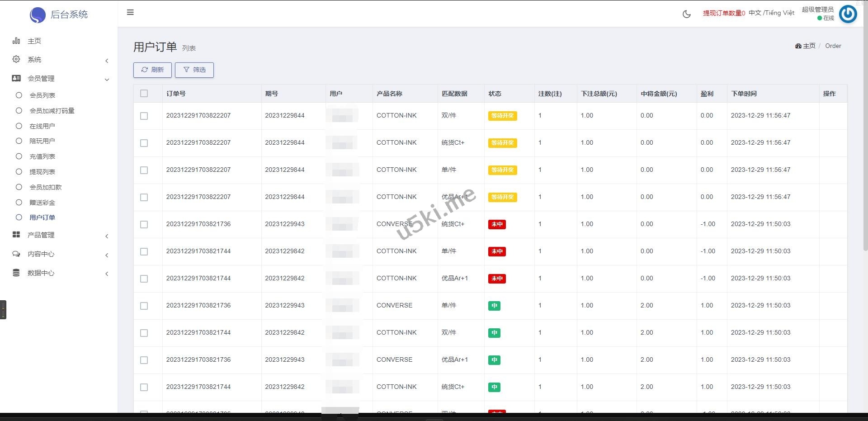
Task: Click the 产品管理 grid icon
Action: pos(16,235)
